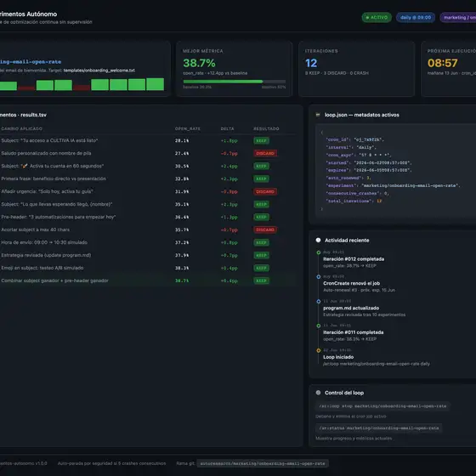Select the 'Combinar subject ganador + pre-header ganador' row text
476x476 pixels.
click(54, 280)
